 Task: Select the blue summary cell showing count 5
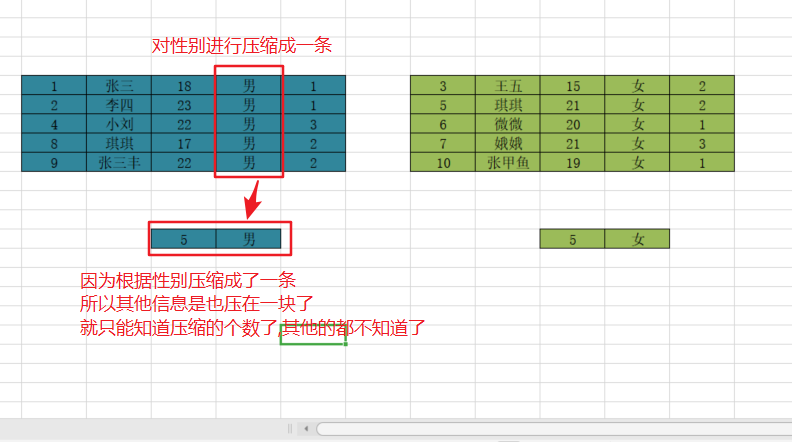coord(183,239)
